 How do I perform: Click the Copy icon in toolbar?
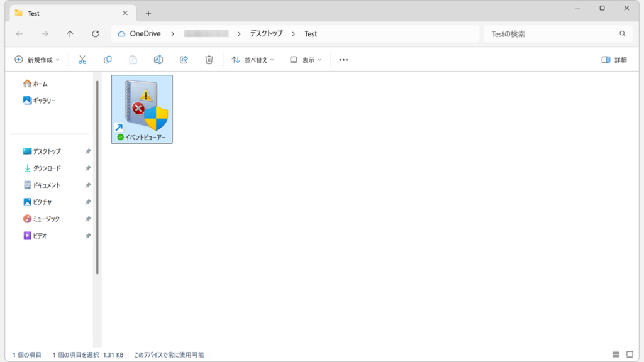click(x=108, y=60)
